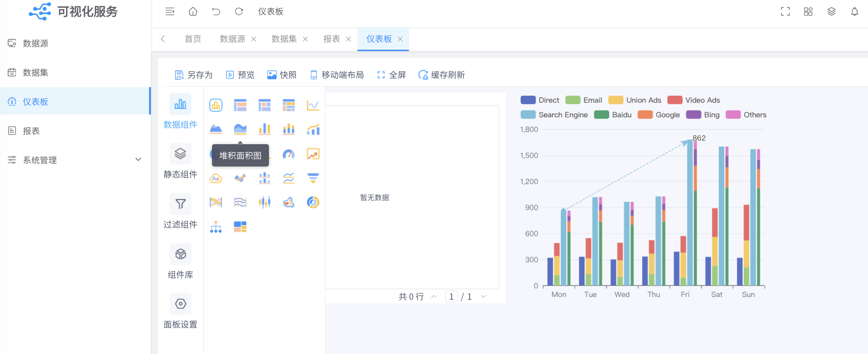This screenshot has width=868, height=354.
Task: Collapse the sidebar with the menu icon
Action: tap(170, 11)
